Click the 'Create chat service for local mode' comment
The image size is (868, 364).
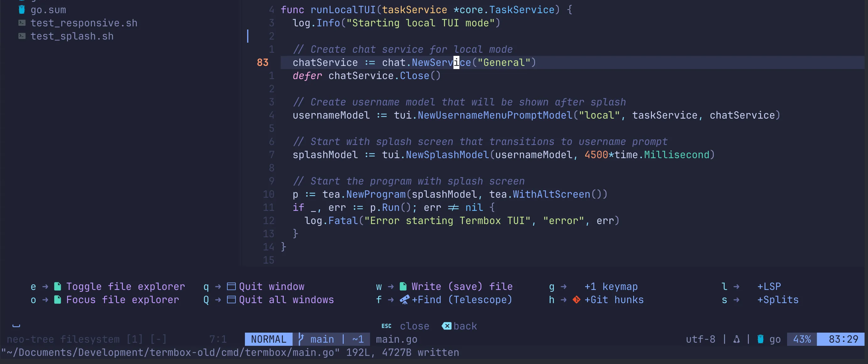pos(403,49)
